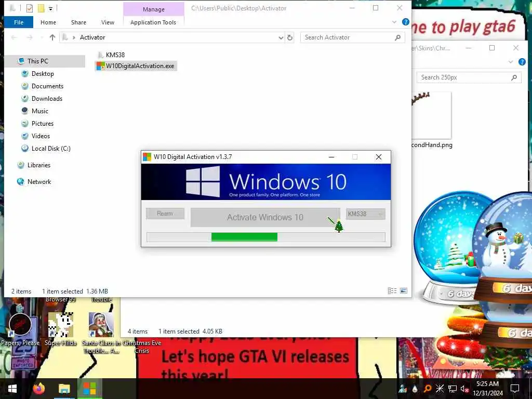The image size is (532, 399).
Task: Switch to the Home ribbon tab
Action: (48, 22)
